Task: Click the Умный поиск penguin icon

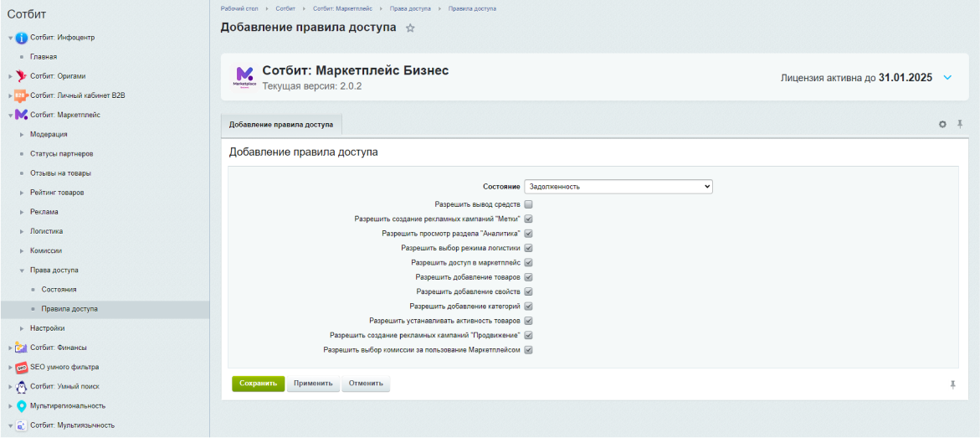Action: (21, 386)
